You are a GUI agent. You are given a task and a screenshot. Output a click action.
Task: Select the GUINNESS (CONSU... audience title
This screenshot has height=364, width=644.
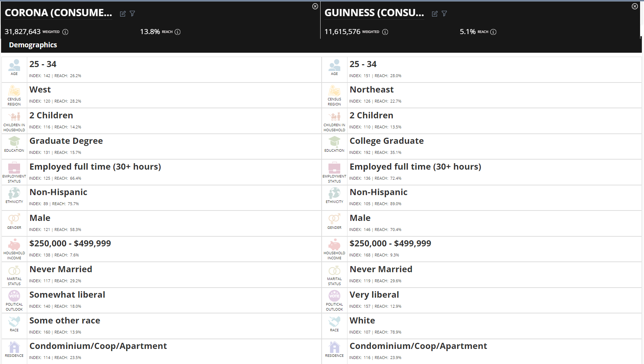(x=374, y=13)
